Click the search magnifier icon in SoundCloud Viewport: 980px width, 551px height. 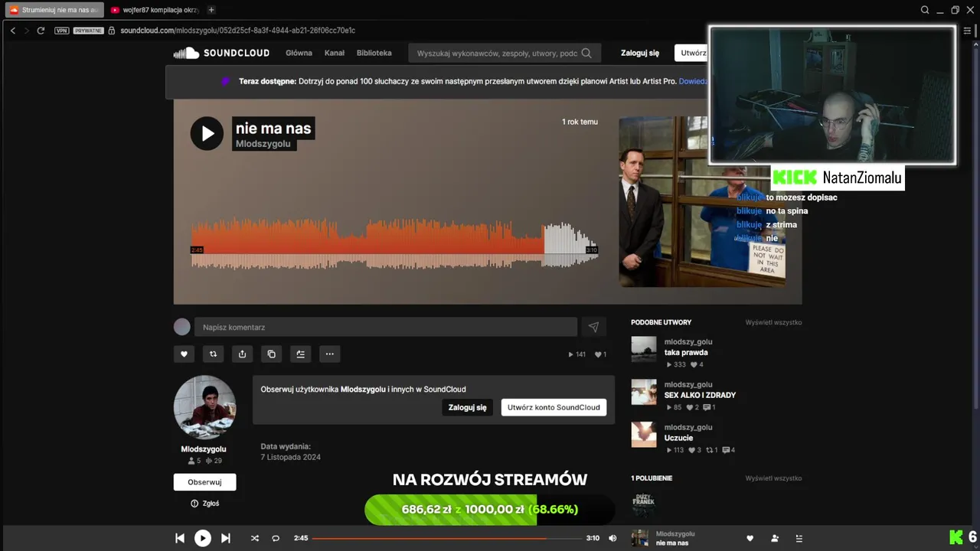(x=586, y=53)
